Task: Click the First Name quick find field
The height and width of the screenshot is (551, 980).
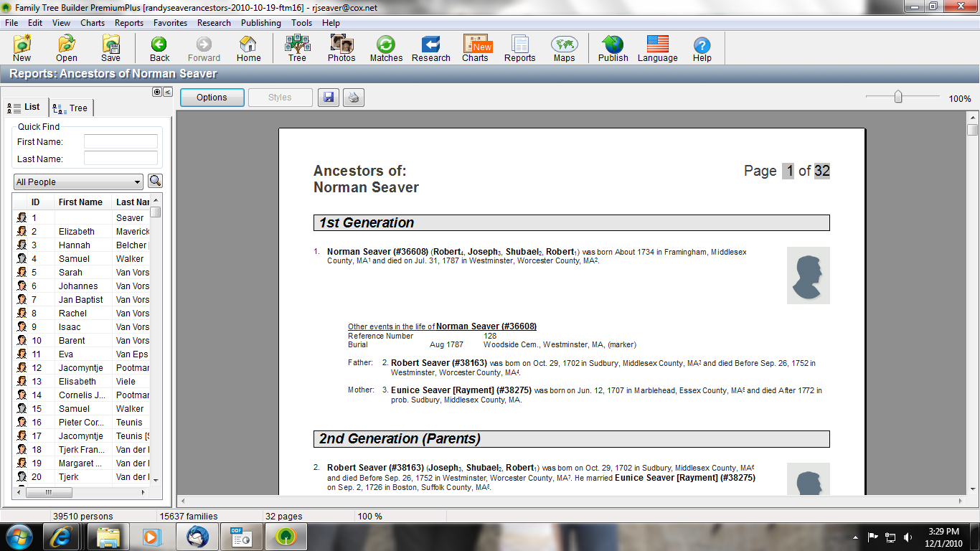Action: [121, 141]
